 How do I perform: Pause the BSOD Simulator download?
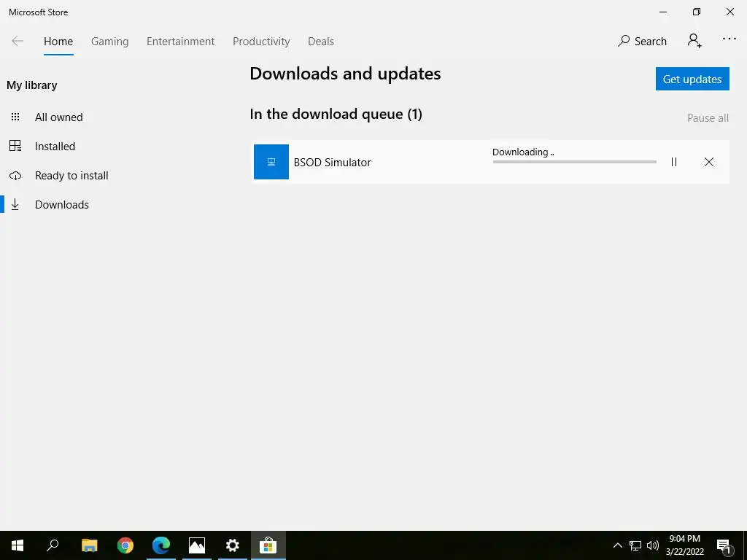point(673,162)
